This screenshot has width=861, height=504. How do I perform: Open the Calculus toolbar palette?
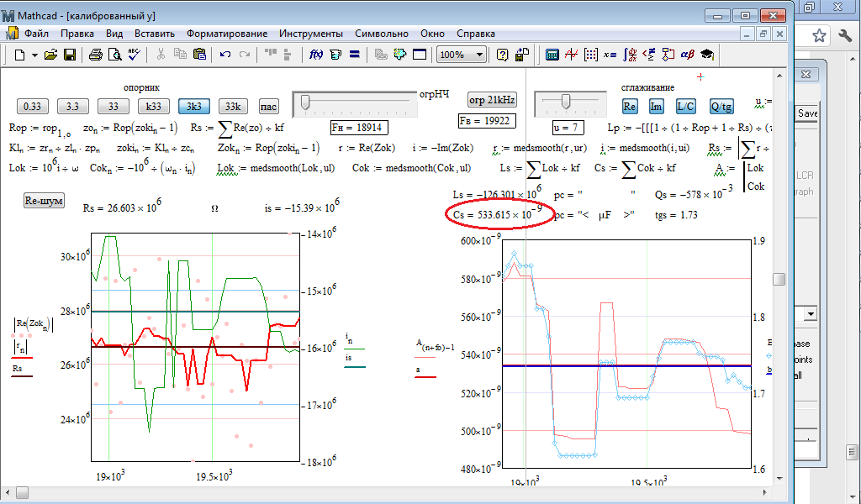point(630,55)
